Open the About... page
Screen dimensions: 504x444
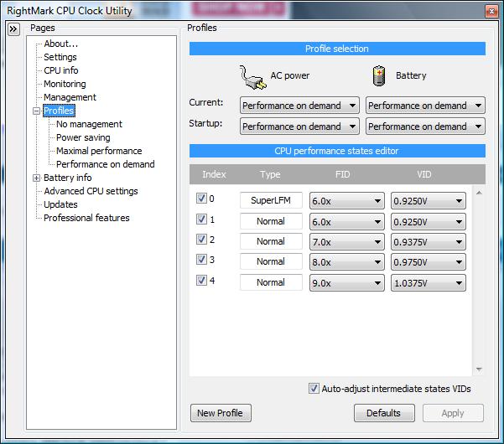pos(60,44)
